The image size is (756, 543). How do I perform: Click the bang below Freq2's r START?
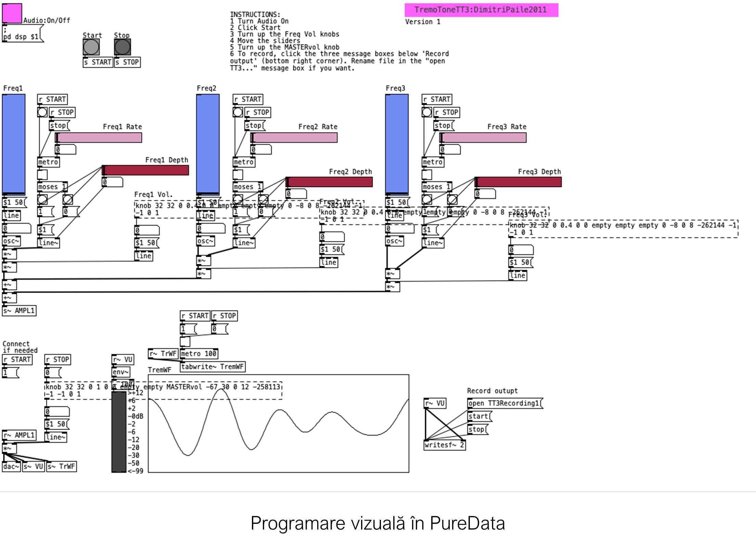[238, 112]
